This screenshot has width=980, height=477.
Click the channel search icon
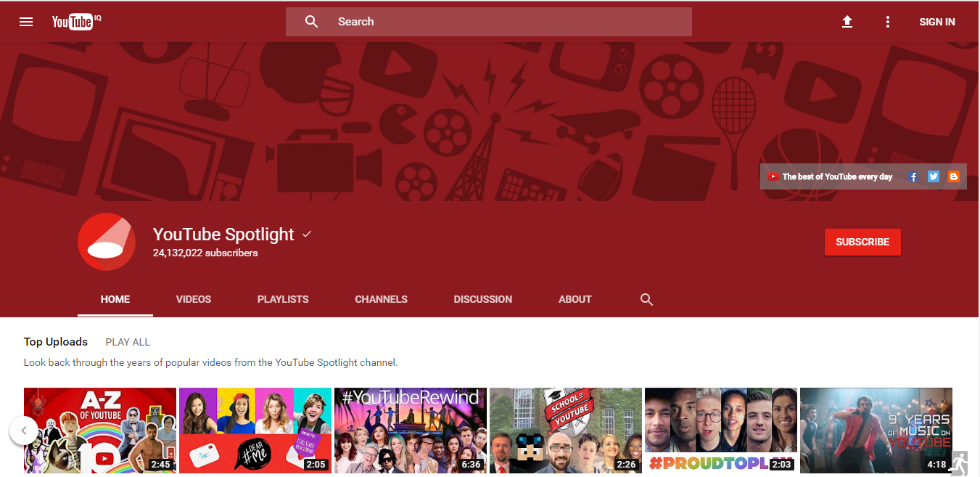coord(647,299)
